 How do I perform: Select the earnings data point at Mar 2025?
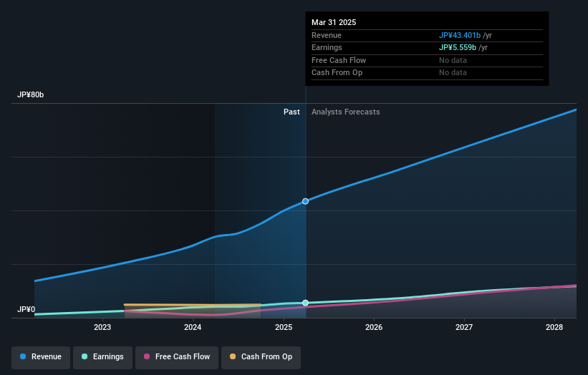306,303
